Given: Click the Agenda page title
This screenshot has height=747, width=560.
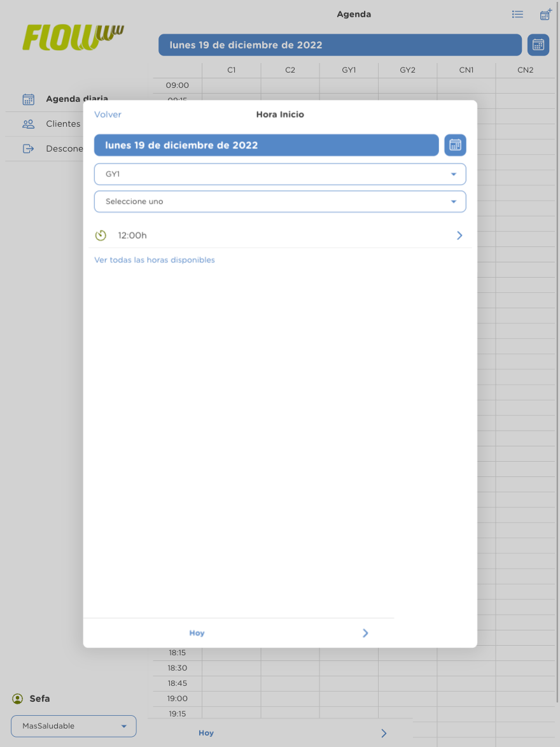Looking at the screenshot, I should point(354,14).
